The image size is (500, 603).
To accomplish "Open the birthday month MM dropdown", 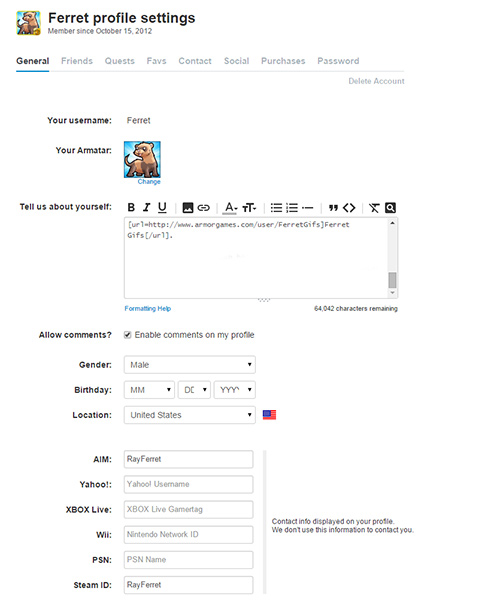I will pyautogui.click(x=149, y=390).
